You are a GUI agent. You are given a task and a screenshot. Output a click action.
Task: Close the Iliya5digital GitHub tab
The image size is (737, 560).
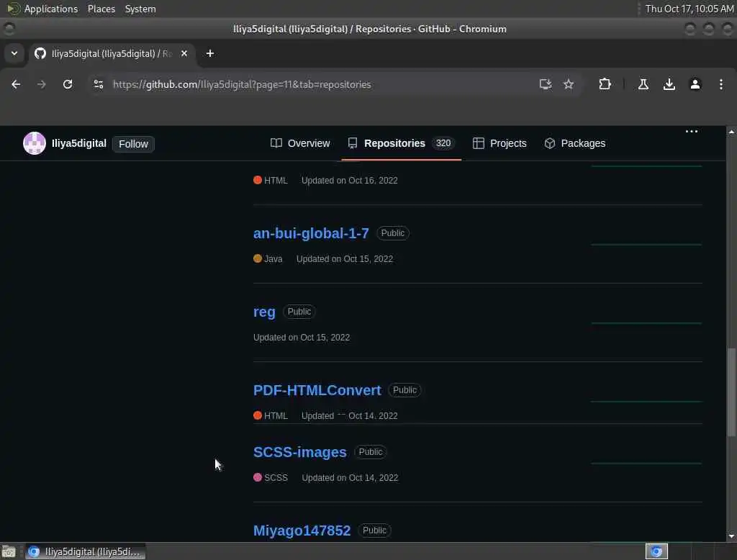[184, 53]
